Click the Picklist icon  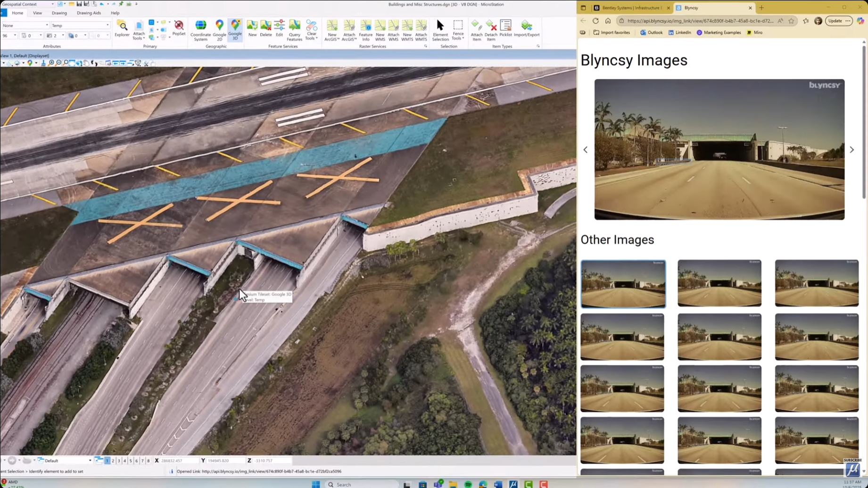click(x=505, y=28)
